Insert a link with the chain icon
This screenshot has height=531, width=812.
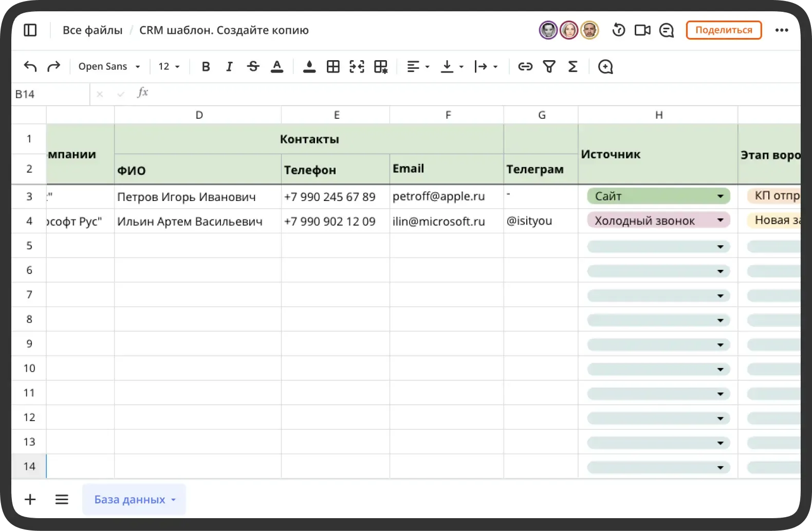[525, 66]
